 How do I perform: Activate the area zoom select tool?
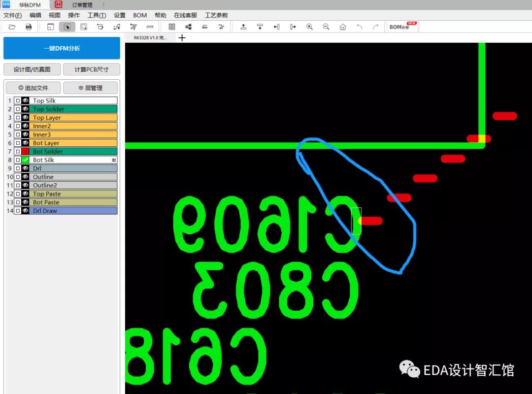coord(83,27)
